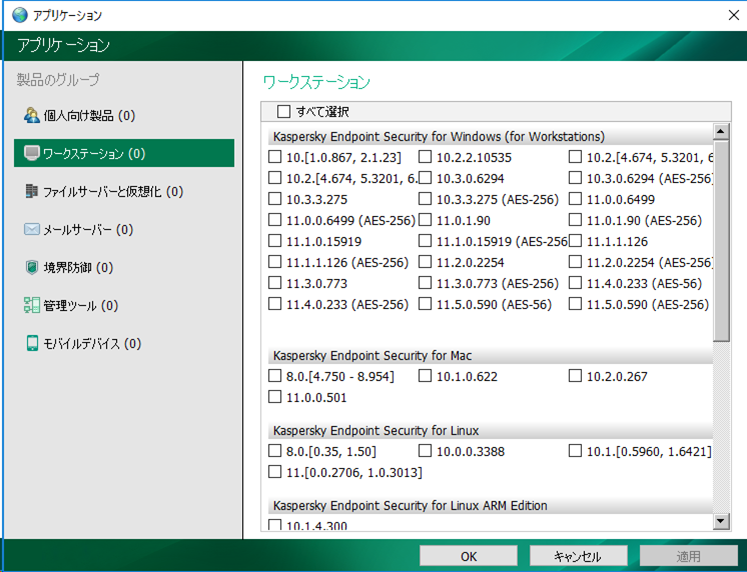Enable 10.3.3.275 (AES-256)
The image size is (747, 572).
425,199
